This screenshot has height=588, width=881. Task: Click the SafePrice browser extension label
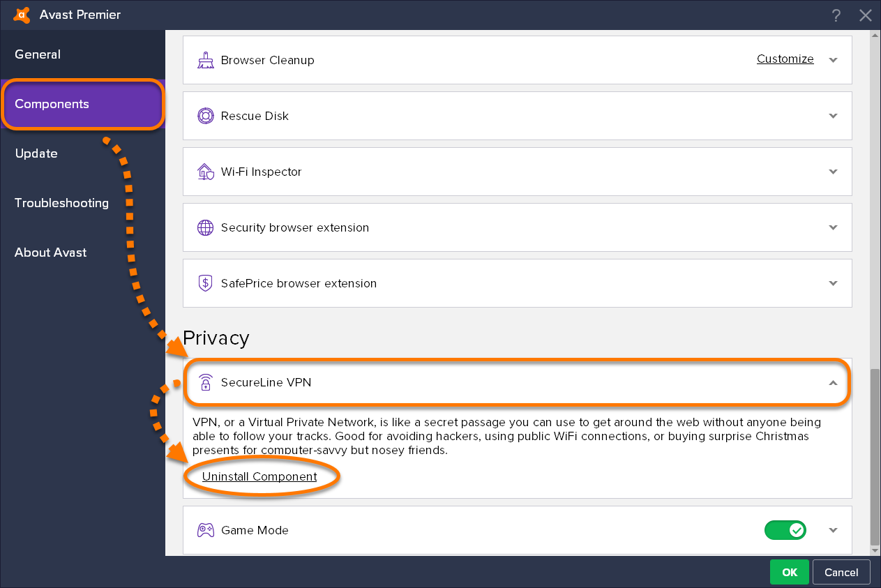tap(299, 283)
